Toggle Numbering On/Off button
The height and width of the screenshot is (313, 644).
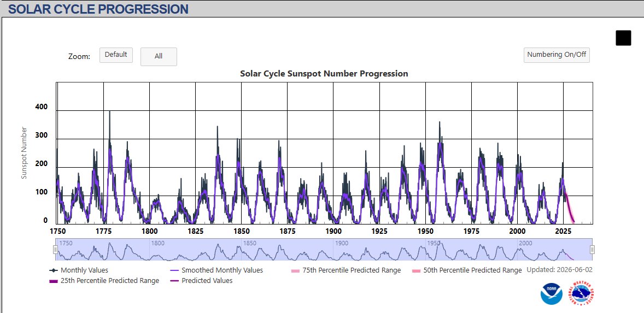(x=557, y=55)
